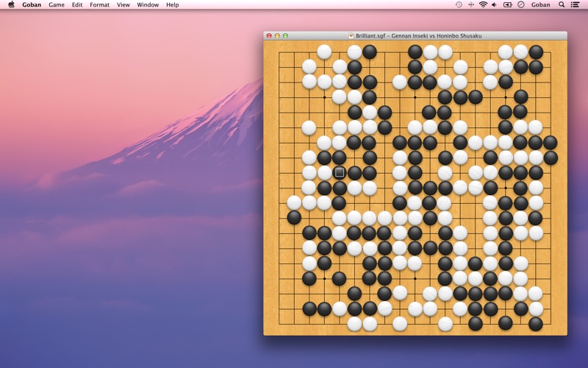The width and height of the screenshot is (588, 368).
Task: Open Spotlight search magnifier
Action: pos(562,4)
